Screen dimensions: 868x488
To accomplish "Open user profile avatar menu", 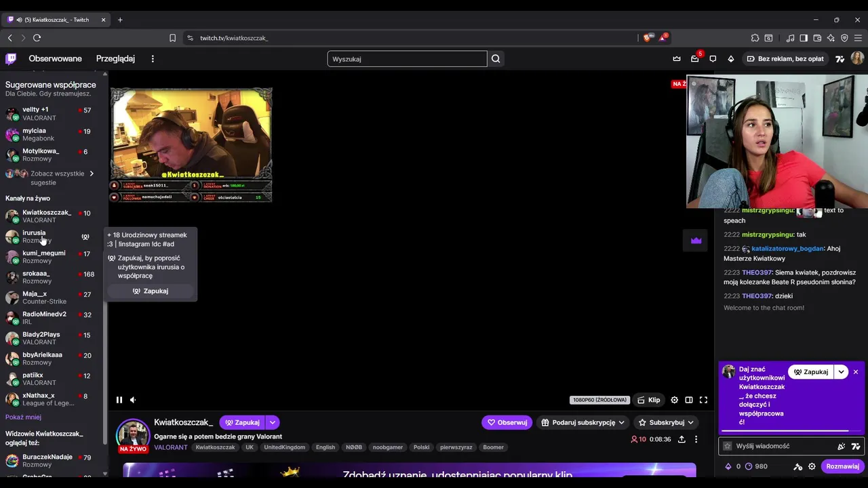I will [x=857, y=59].
